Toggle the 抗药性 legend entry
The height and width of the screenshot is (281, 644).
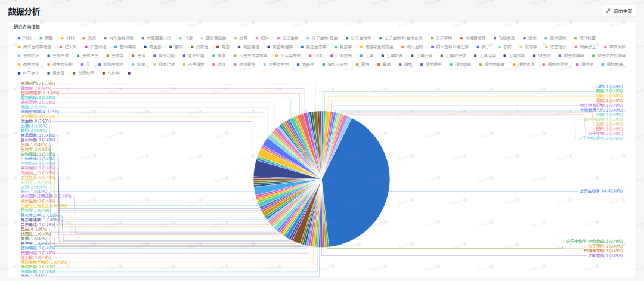199,47
